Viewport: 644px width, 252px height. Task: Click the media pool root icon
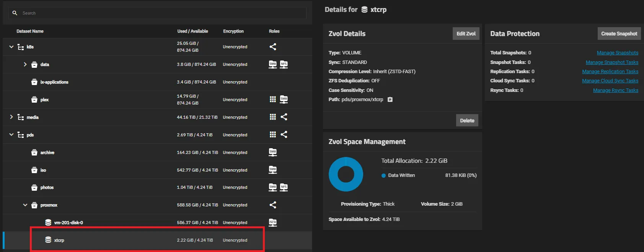pyautogui.click(x=21, y=118)
